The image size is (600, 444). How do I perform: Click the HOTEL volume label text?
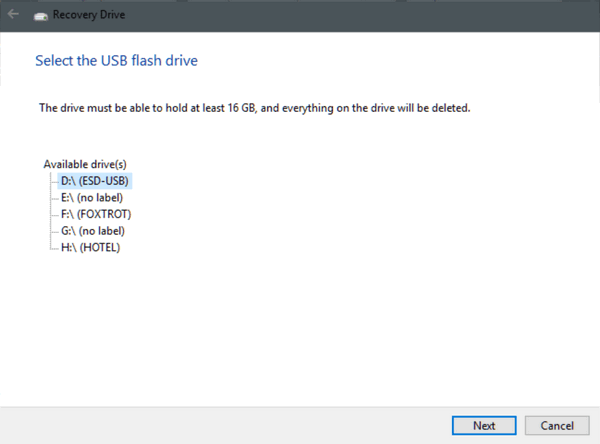click(x=100, y=247)
